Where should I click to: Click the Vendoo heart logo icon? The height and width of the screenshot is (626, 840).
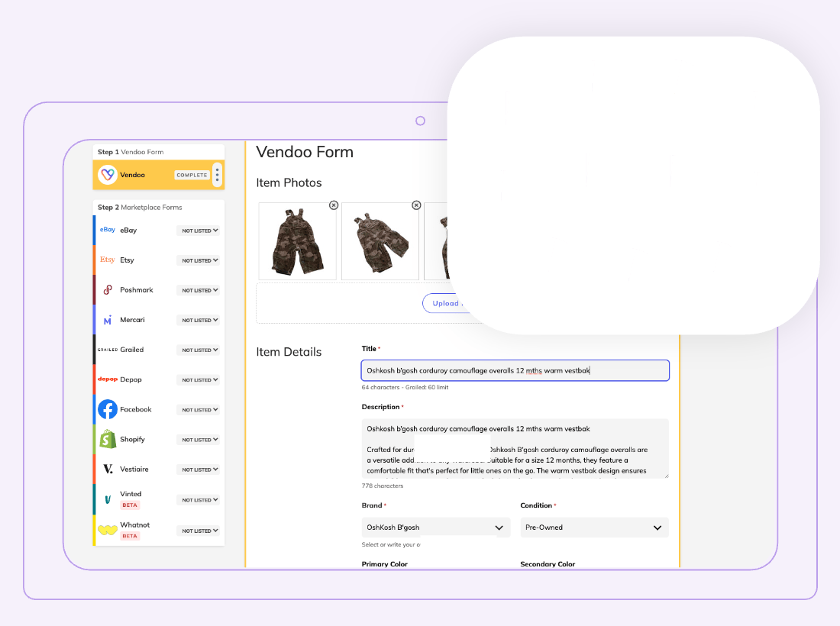click(x=108, y=175)
